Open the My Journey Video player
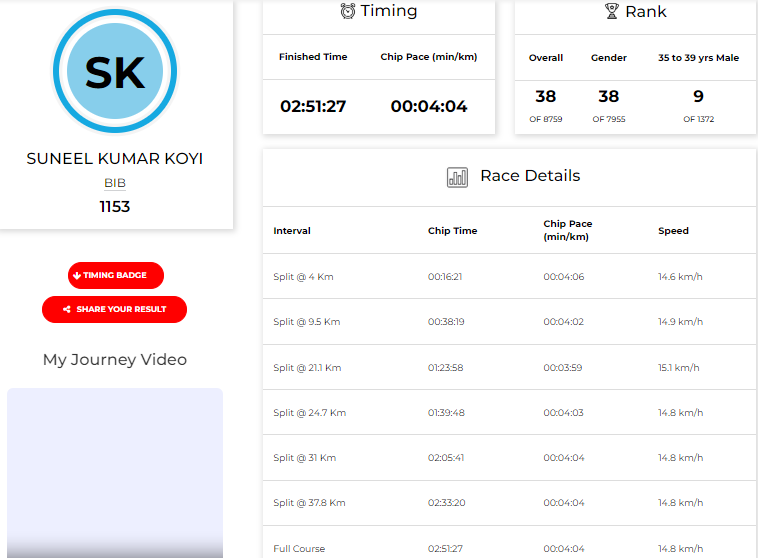 [115, 473]
